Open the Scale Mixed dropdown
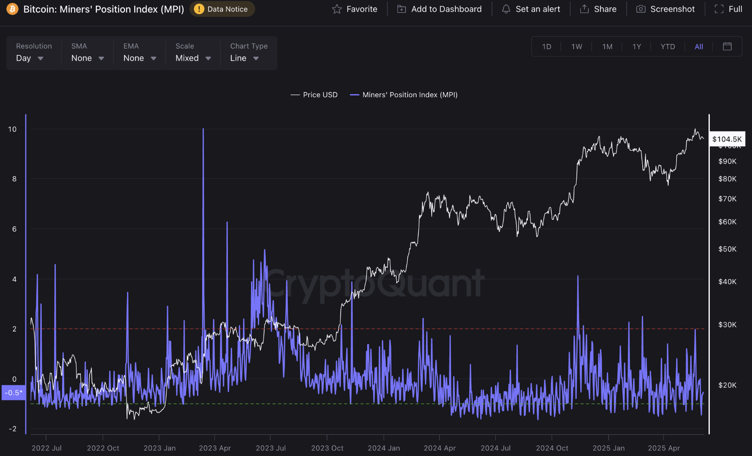This screenshot has height=456, width=752. pos(193,58)
